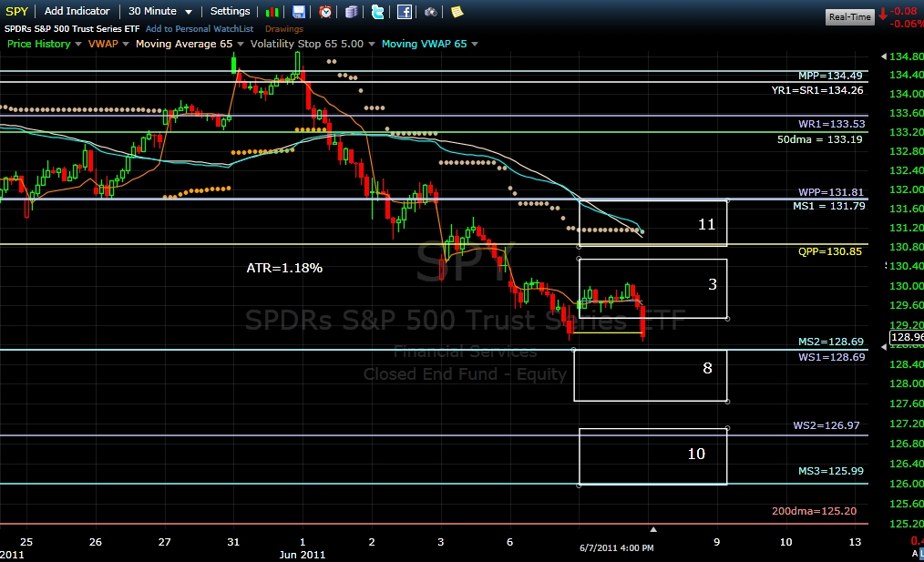Open the yellow sticky note icon
Image resolution: width=924 pixels, height=562 pixels.
point(457,12)
